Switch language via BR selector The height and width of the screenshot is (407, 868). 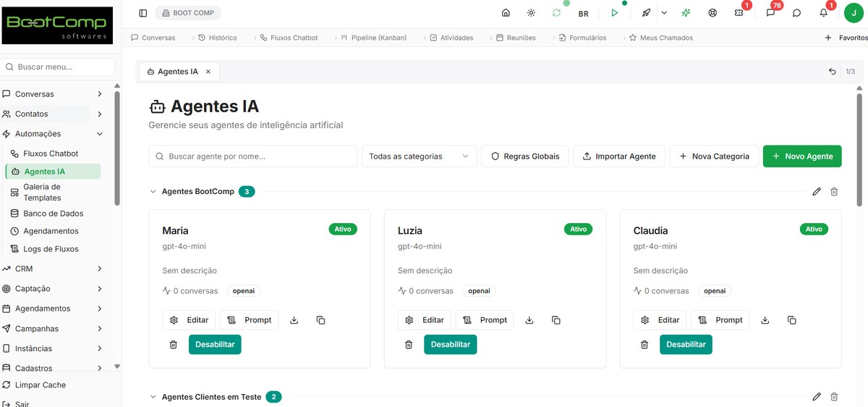pos(583,14)
